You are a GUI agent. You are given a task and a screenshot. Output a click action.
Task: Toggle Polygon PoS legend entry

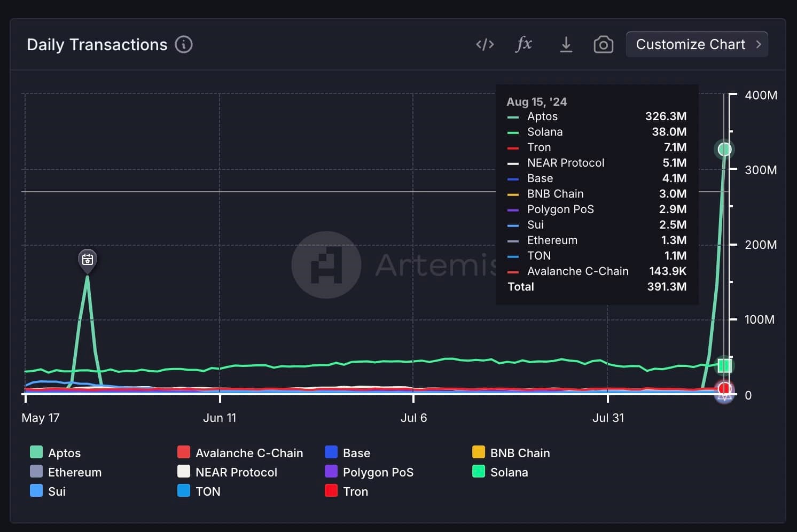(x=369, y=472)
